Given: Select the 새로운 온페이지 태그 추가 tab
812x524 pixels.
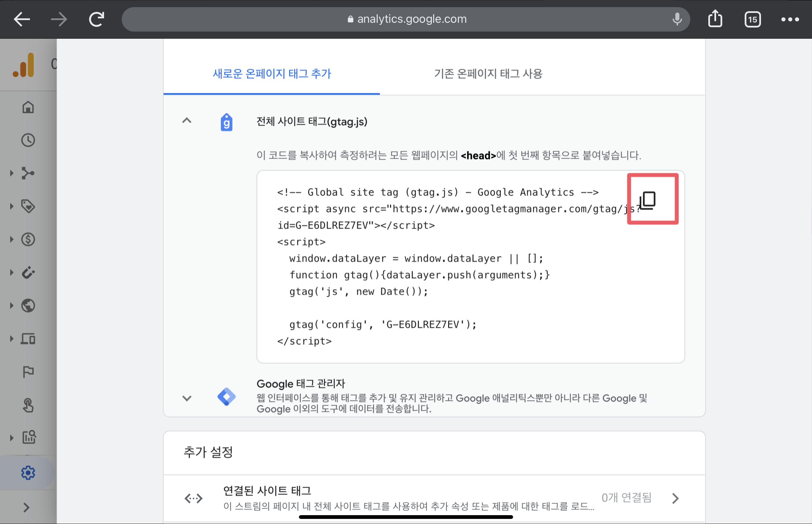Looking at the screenshot, I should (272, 74).
